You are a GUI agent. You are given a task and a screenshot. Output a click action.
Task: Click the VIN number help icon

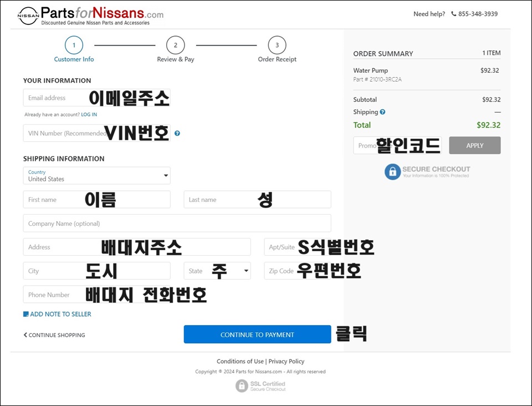pyautogui.click(x=177, y=133)
